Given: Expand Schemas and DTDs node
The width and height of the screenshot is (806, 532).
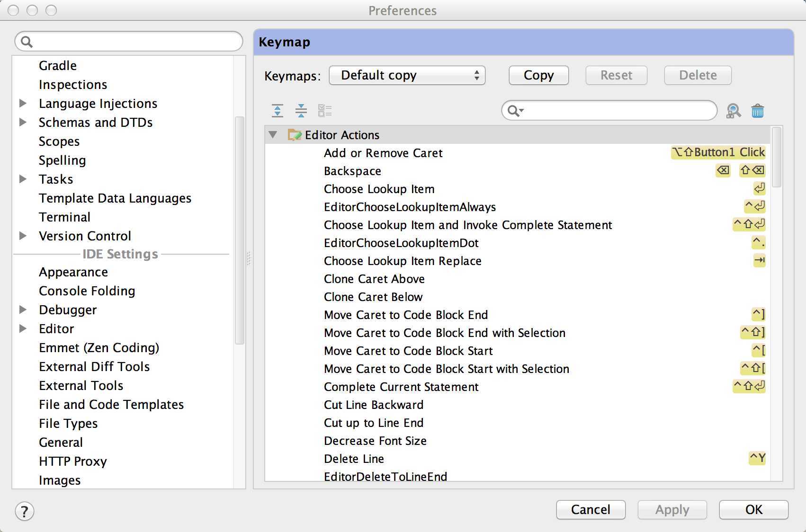Looking at the screenshot, I should (x=23, y=122).
